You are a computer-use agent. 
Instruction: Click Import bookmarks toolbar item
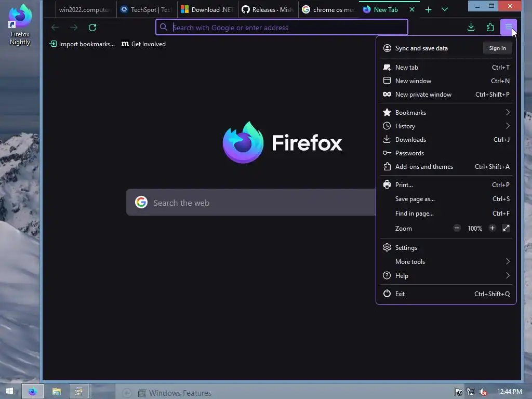click(82, 44)
